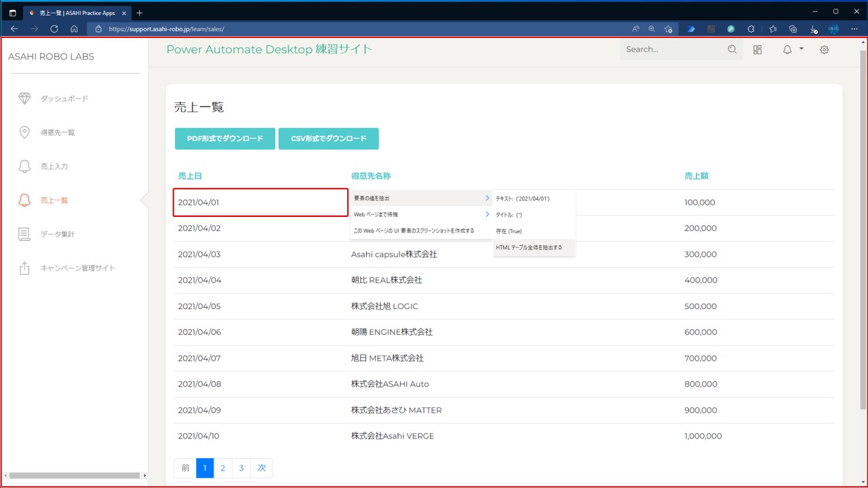
Task: Go to next page with 次 button
Action: pyautogui.click(x=262, y=468)
